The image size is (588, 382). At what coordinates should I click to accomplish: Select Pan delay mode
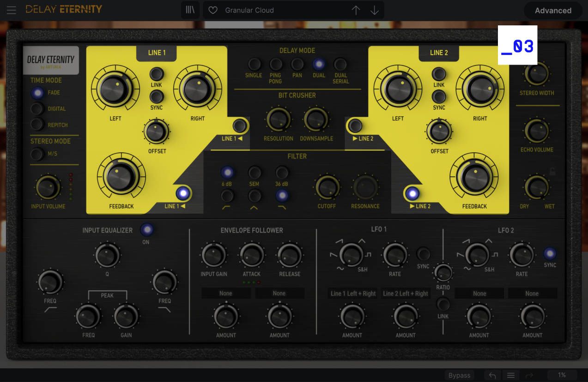click(297, 64)
